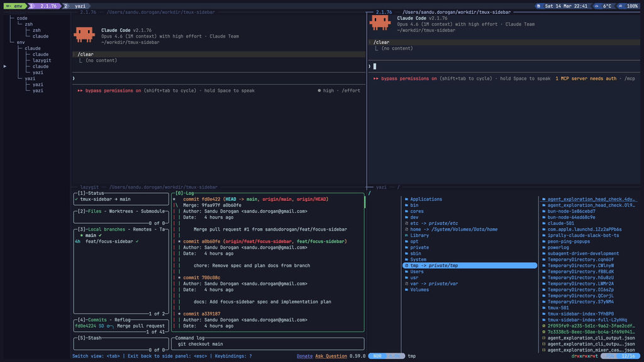Click the folder icon beside Applications in yazi
Screen dimensions: 644x362
(408, 199)
